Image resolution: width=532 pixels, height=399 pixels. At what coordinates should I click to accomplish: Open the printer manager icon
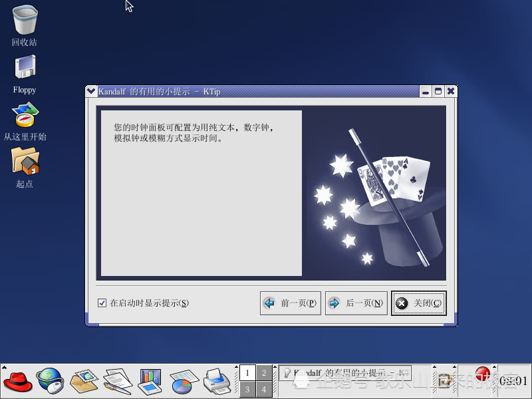click(217, 381)
